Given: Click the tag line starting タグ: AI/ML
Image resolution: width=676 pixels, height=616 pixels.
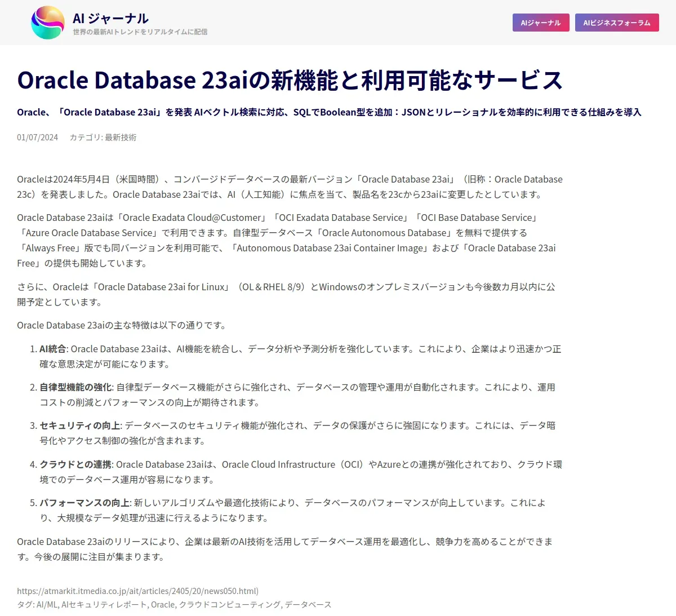Looking at the screenshot, I should click(174, 605).
